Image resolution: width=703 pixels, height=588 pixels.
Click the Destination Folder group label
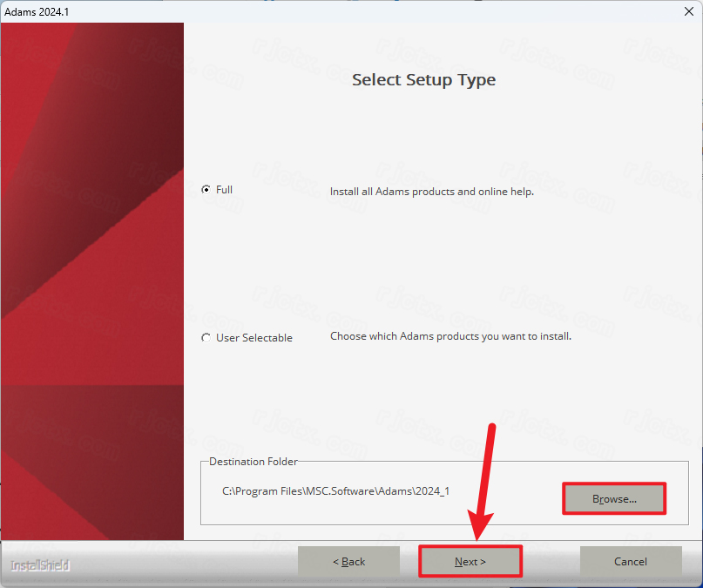coord(253,461)
